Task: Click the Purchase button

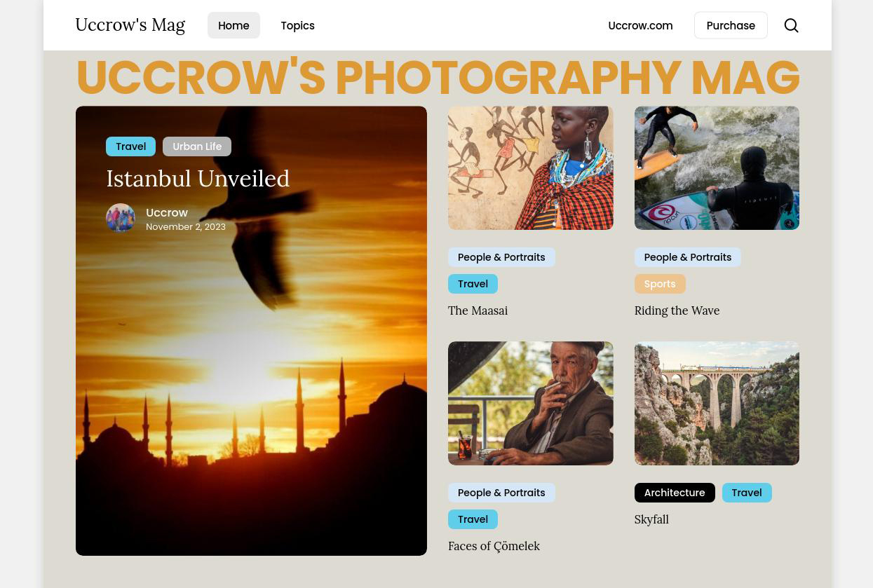Action: tap(731, 25)
